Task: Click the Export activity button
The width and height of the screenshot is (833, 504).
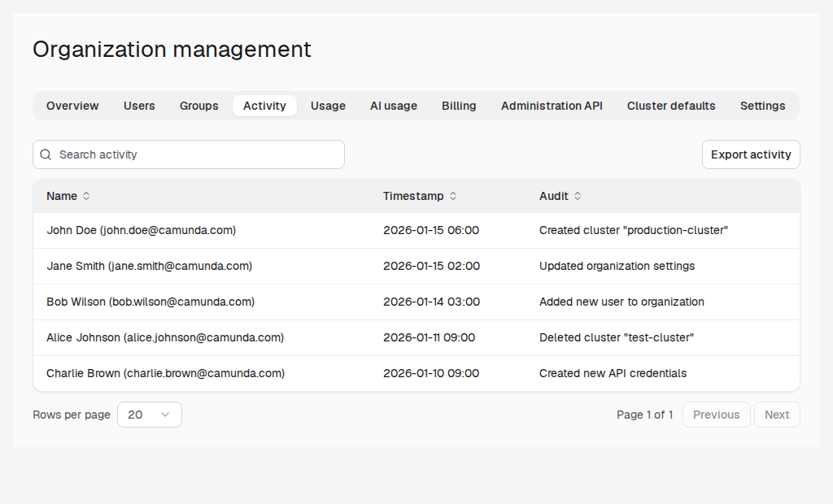Action: pyautogui.click(x=751, y=154)
